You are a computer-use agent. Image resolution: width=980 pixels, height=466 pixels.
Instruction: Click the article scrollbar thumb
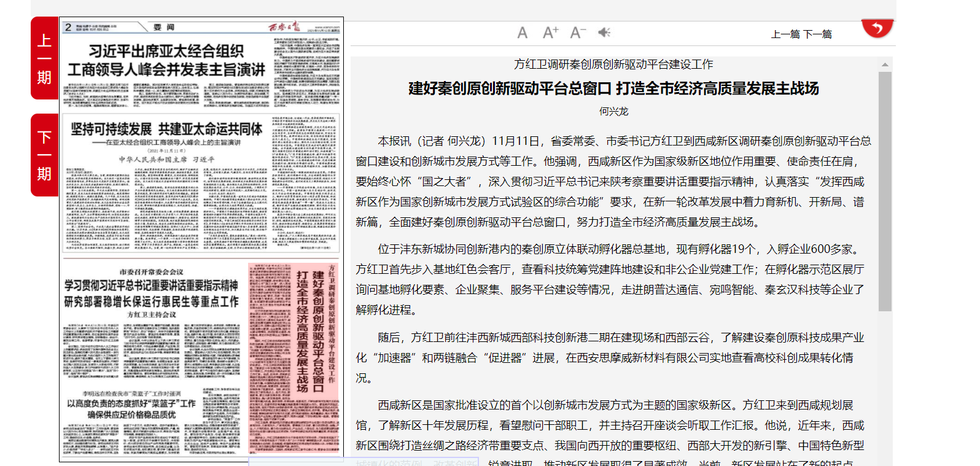885,192
